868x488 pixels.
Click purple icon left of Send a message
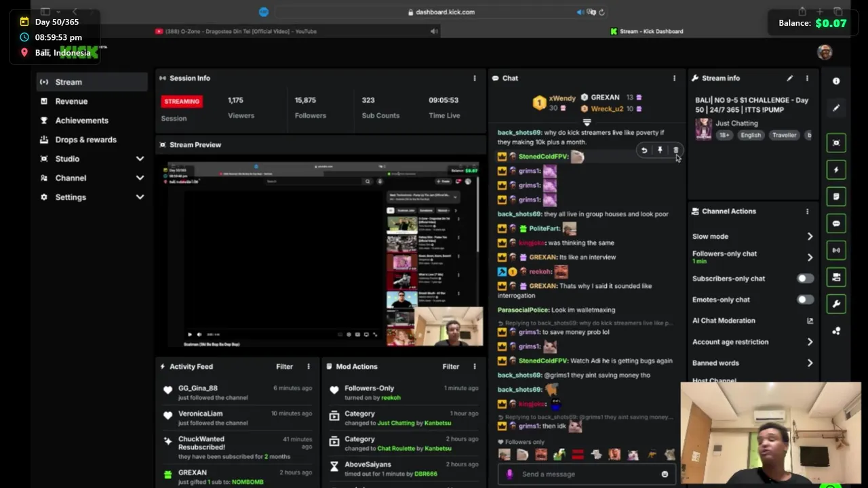point(509,474)
